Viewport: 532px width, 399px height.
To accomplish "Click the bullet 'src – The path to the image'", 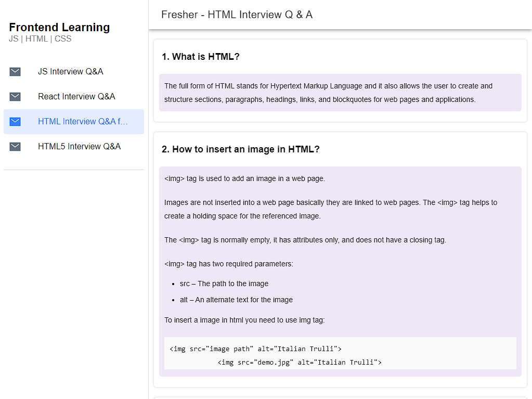I will [x=224, y=284].
